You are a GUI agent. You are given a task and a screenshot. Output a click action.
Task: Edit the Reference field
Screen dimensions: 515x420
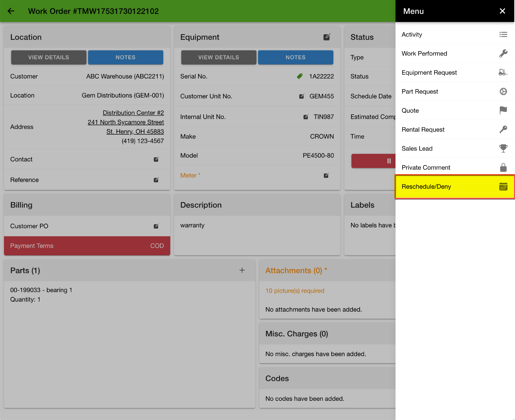[x=156, y=180]
